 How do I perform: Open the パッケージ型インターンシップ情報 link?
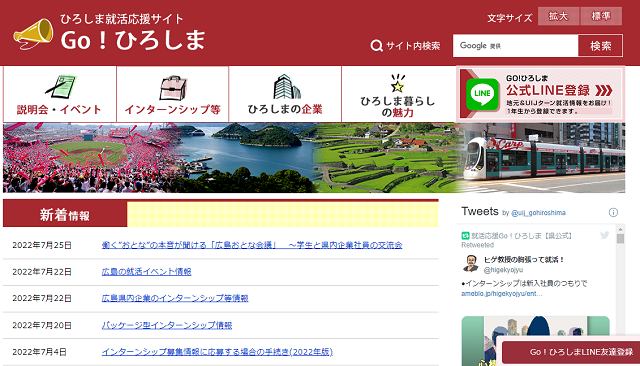(167, 325)
